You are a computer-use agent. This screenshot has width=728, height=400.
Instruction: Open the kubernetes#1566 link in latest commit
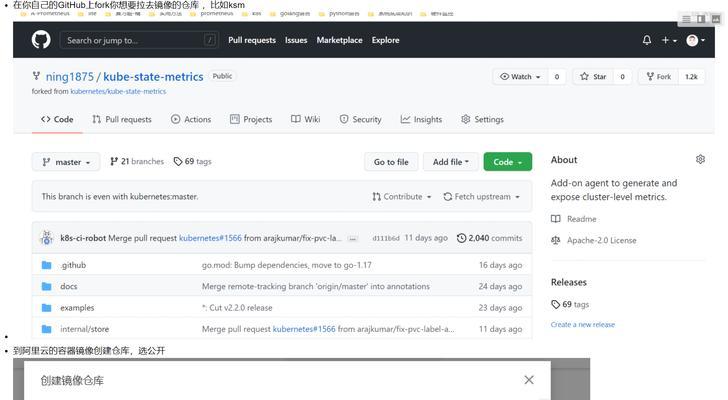pos(210,238)
